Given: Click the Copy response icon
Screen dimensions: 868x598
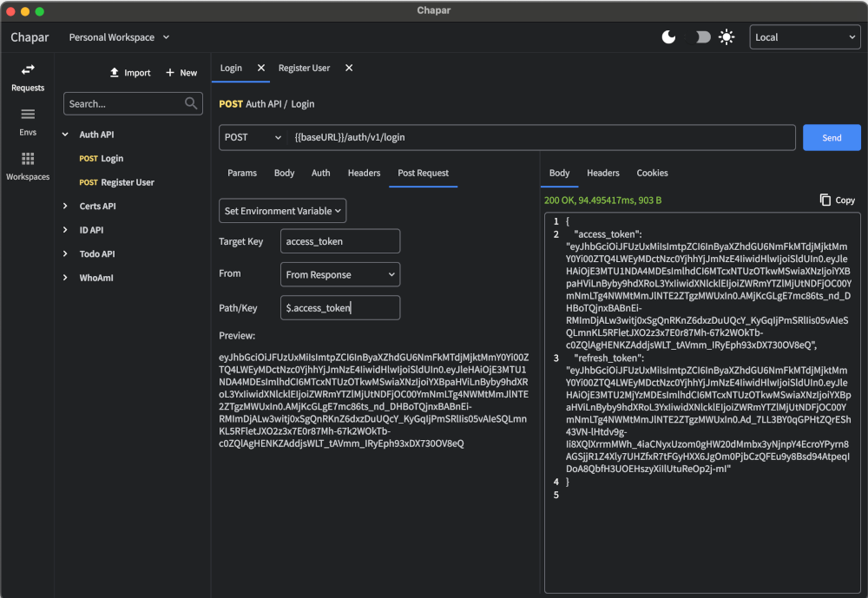Looking at the screenshot, I should (x=825, y=200).
